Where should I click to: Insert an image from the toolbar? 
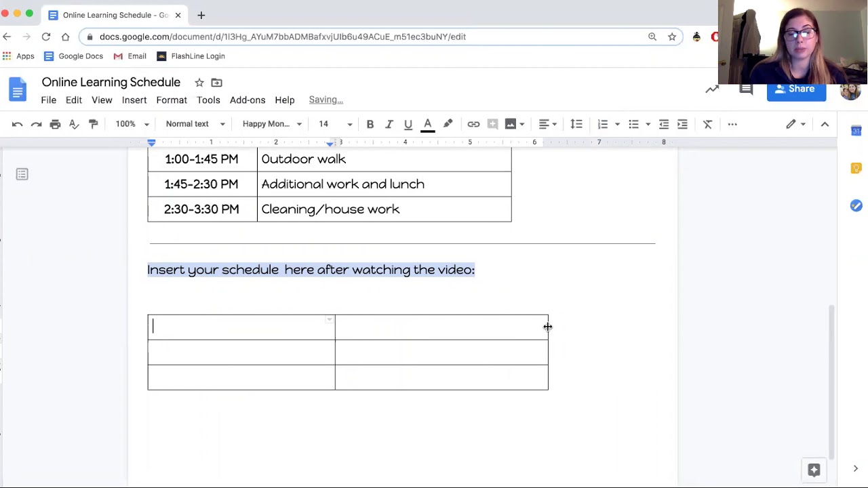(511, 124)
